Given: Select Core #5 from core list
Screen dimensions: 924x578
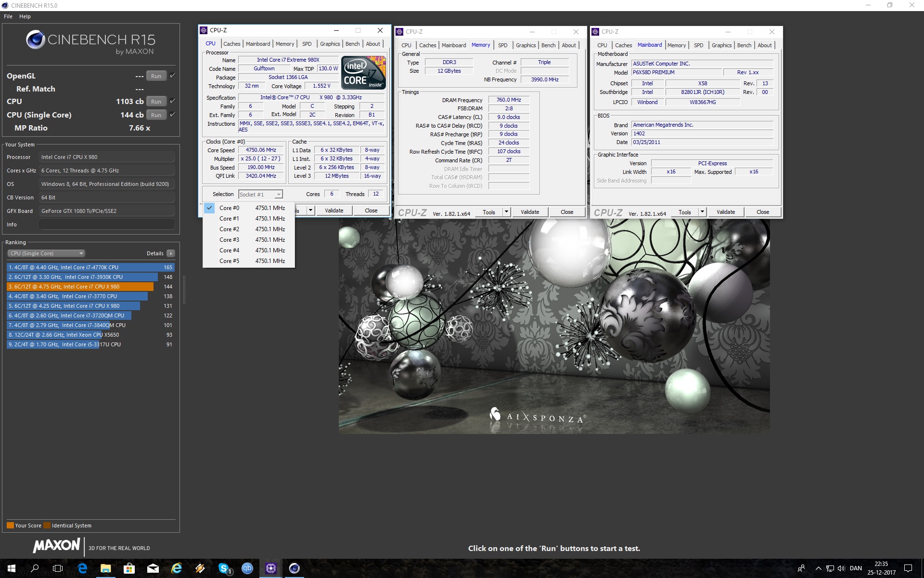Looking at the screenshot, I should [x=249, y=261].
